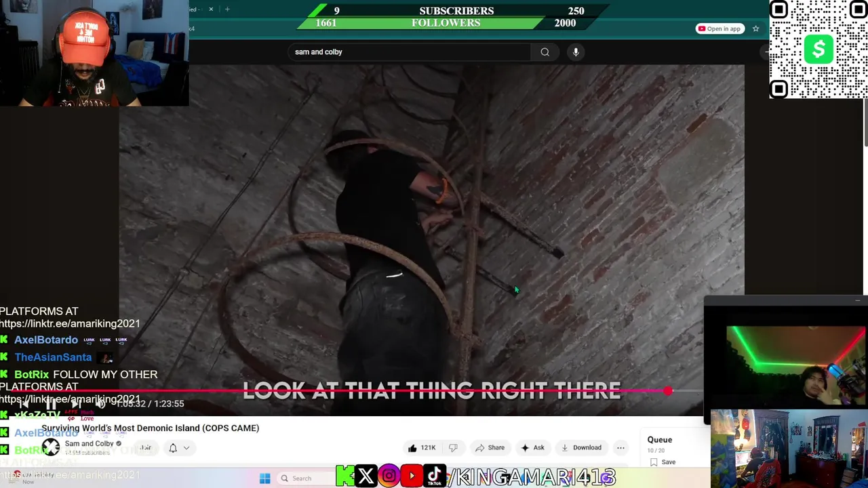Skip to the next video in queue
868x488 pixels.
[x=76, y=403]
